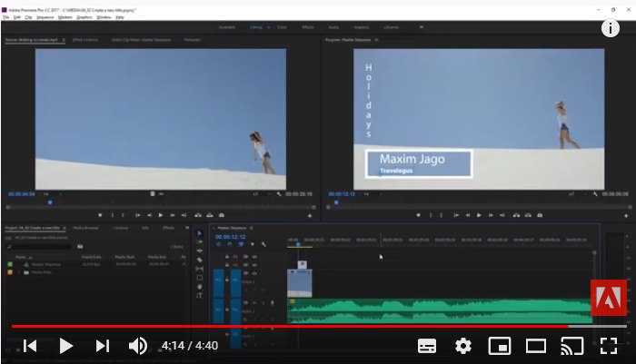
Task: Switch to the Color workspace
Action: pos(283,27)
